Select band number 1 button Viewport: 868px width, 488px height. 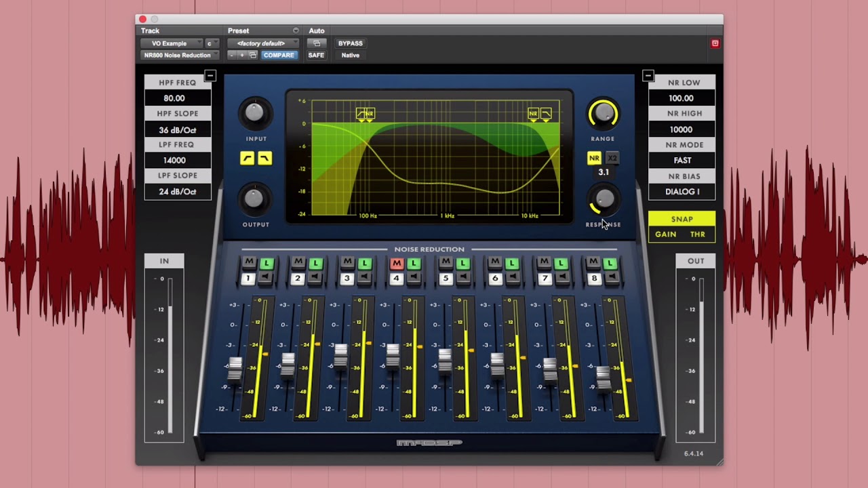[249, 278]
